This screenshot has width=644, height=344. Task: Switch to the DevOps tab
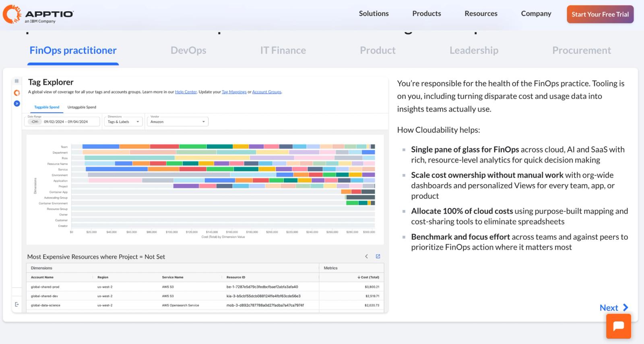(x=188, y=50)
